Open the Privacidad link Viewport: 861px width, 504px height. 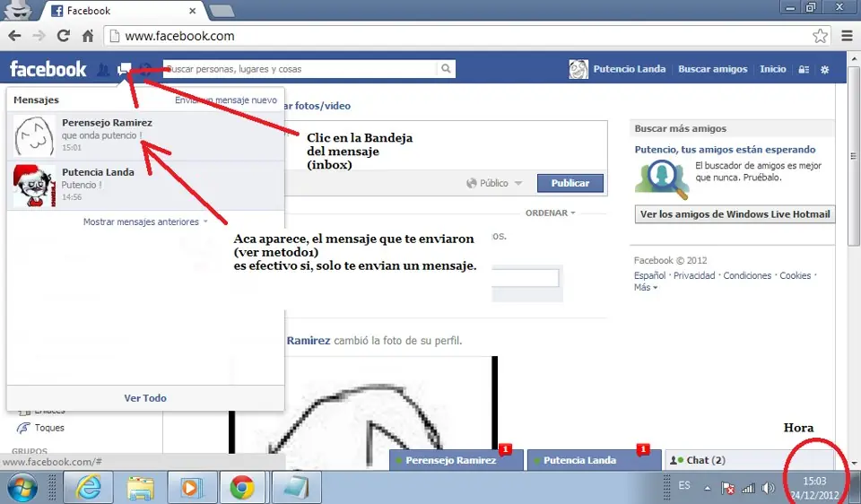point(694,275)
